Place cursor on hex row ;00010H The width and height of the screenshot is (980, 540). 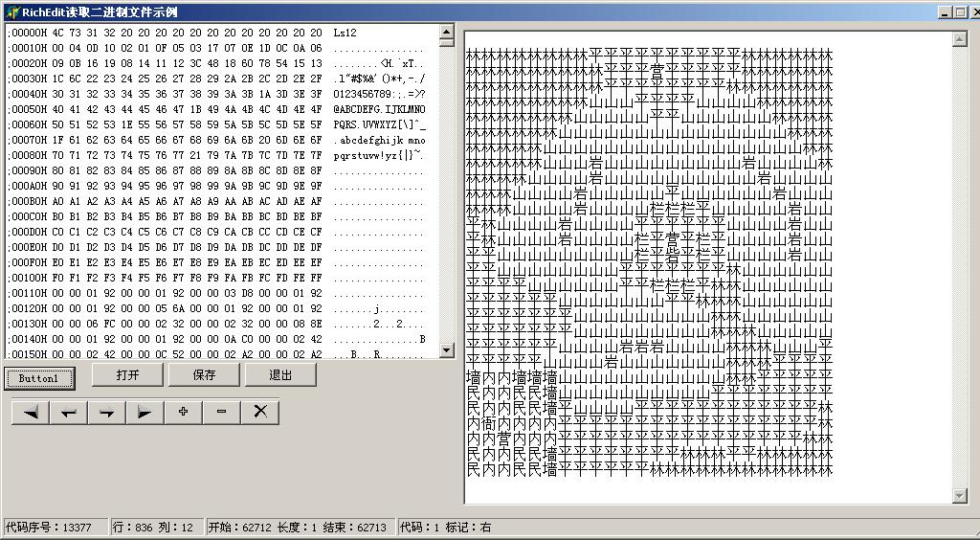(165, 48)
